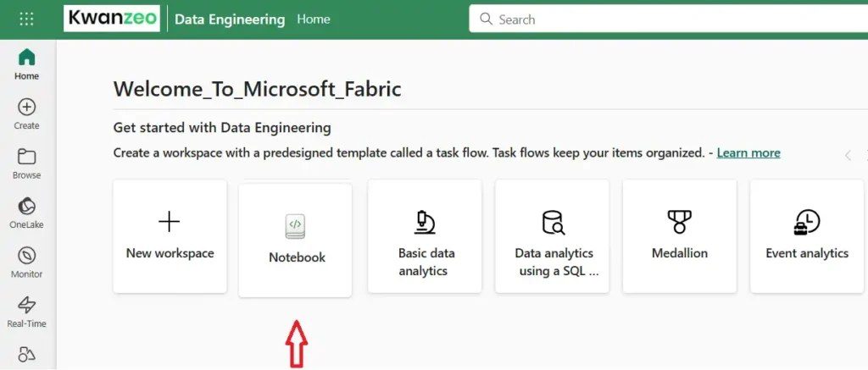
Task: Select the Event analytics task flow card
Action: click(807, 236)
